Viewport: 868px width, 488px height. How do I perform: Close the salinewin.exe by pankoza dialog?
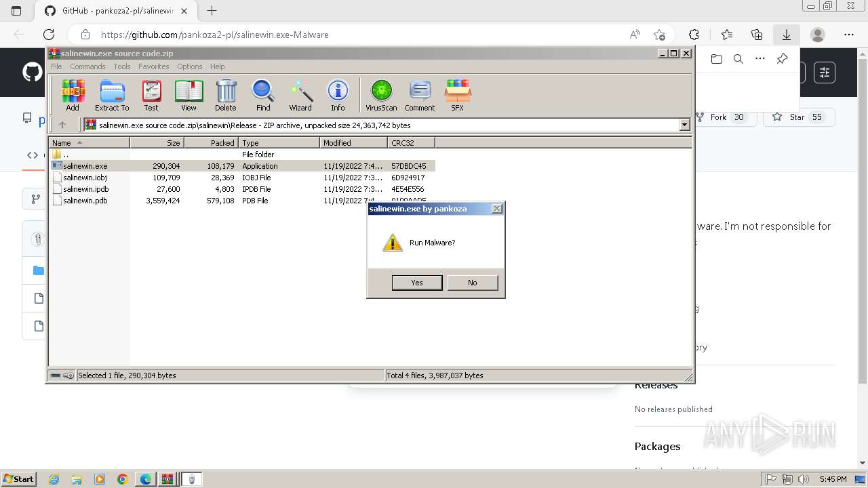tap(496, 209)
